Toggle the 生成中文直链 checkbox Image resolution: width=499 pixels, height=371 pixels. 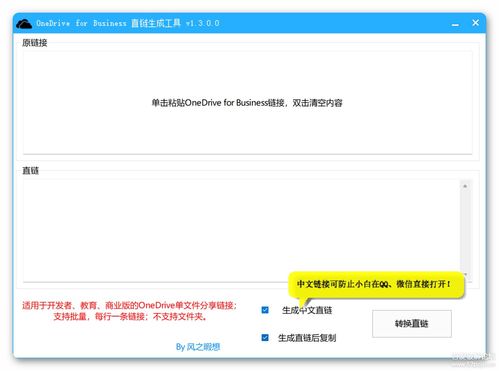(265, 310)
